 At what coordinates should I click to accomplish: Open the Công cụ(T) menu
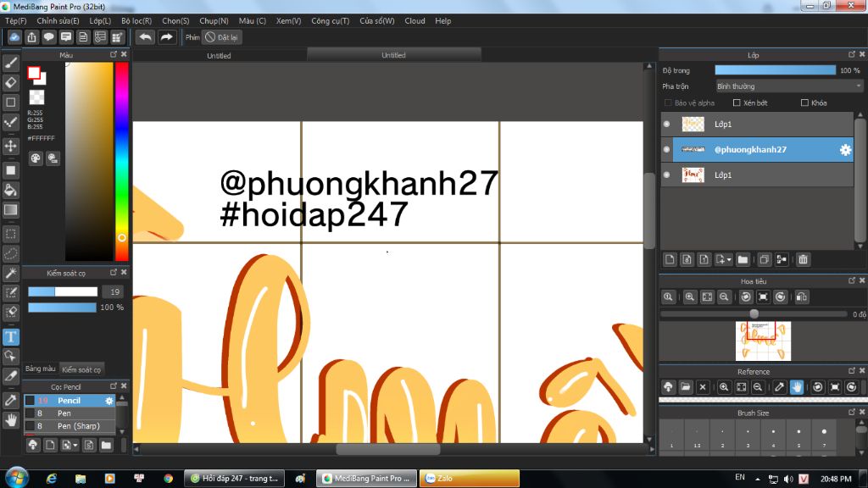[x=330, y=21]
